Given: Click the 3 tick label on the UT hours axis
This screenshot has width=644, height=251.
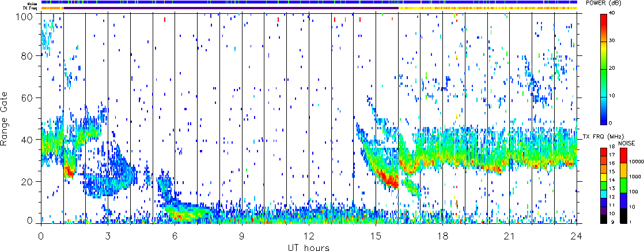Looking at the screenshot, I should [x=108, y=237].
